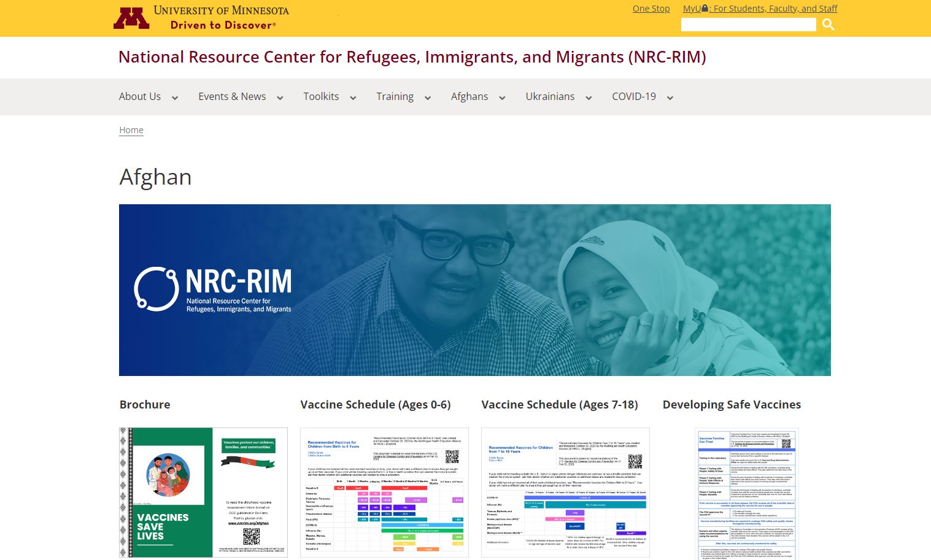Screen dimensions: 931x560
Task: Expand the Events & News chevron
Action: 280,98
